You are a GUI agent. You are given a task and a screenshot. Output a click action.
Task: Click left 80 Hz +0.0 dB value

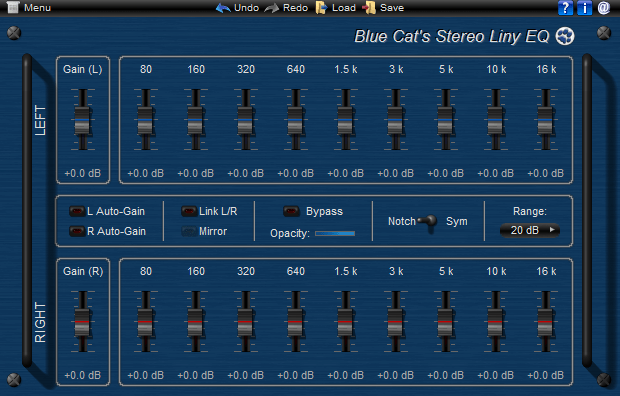tap(146, 173)
